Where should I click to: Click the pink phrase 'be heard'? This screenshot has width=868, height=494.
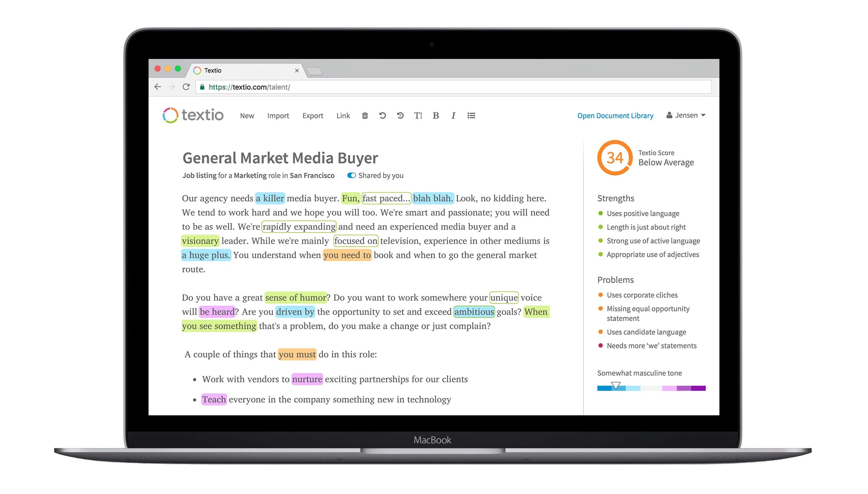[217, 312]
